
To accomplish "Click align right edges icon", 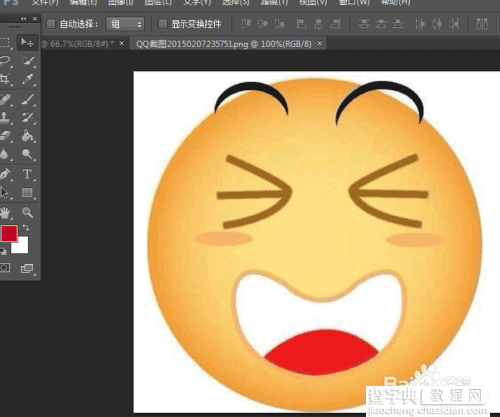I will [335, 24].
